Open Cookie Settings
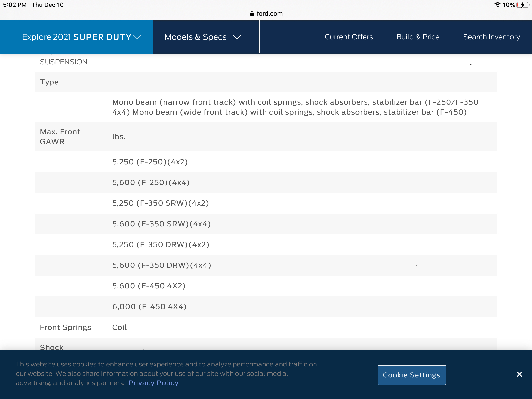The width and height of the screenshot is (532, 399). click(412, 375)
